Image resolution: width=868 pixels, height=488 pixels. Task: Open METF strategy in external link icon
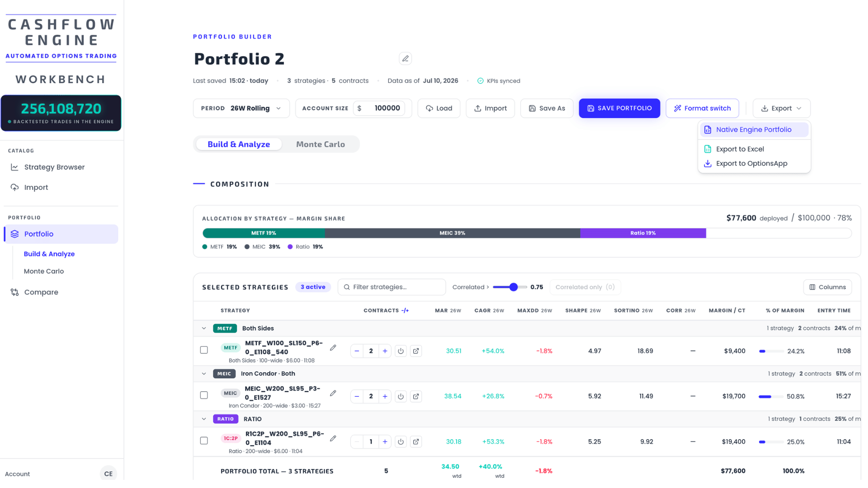click(415, 351)
